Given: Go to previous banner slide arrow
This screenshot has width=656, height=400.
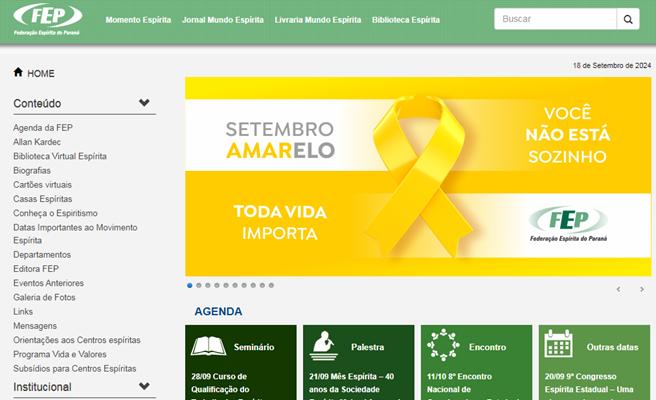Looking at the screenshot, I should pyautogui.click(x=618, y=289).
